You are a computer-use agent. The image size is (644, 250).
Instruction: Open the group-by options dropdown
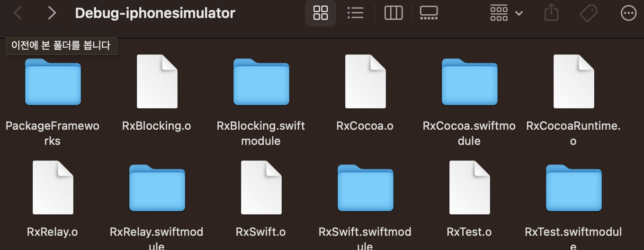click(506, 13)
